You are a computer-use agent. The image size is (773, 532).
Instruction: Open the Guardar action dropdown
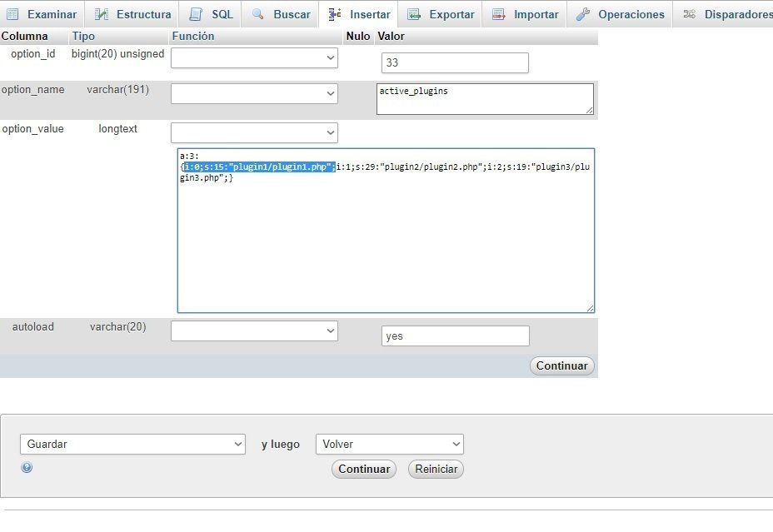[132, 445]
